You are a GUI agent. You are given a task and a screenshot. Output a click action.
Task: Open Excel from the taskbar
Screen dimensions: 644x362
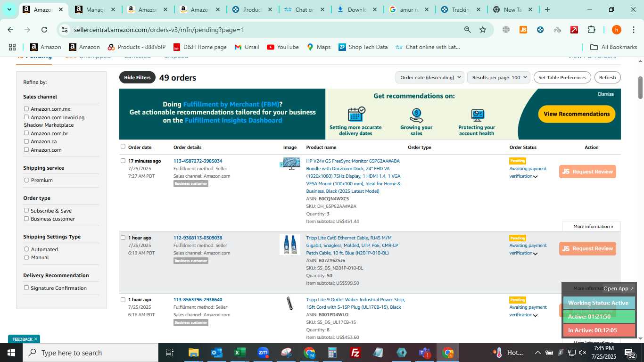pyautogui.click(x=240, y=353)
